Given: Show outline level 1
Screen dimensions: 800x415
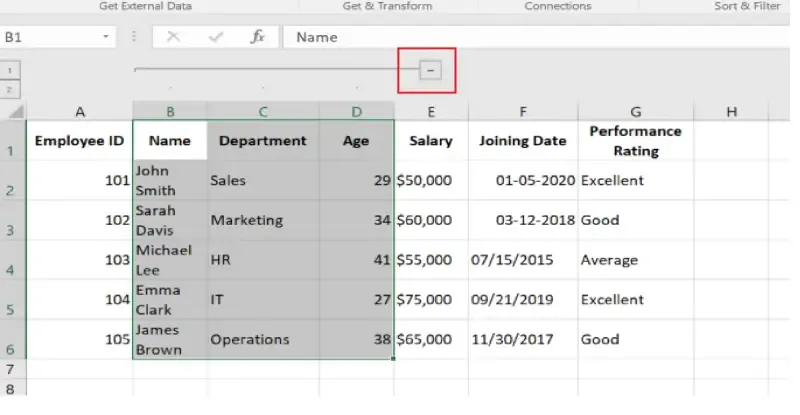Looking at the screenshot, I should (x=10, y=70).
